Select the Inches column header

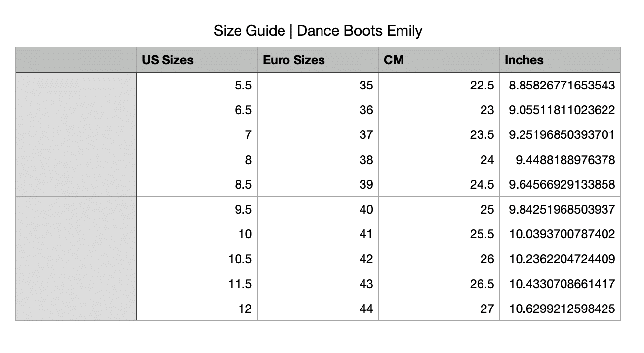coord(523,60)
